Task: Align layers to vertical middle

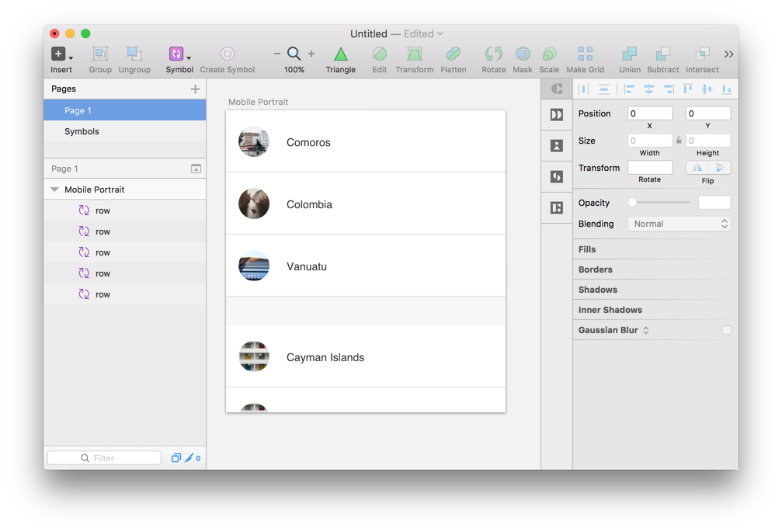Action: coord(707,89)
